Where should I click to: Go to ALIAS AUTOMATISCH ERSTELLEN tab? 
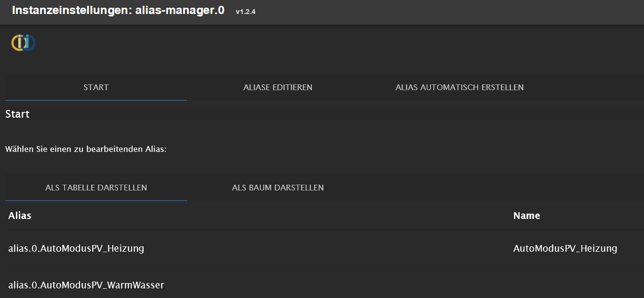click(459, 87)
